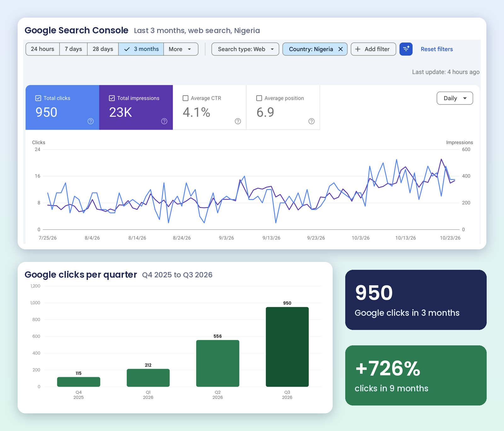Click the Last update: 4 hours ago text
This screenshot has width=504, height=431.
[446, 72]
